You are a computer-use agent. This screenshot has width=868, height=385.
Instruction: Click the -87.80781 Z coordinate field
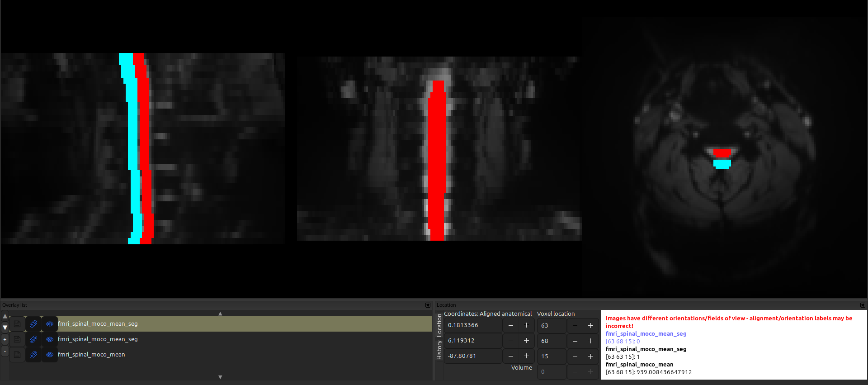click(473, 356)
